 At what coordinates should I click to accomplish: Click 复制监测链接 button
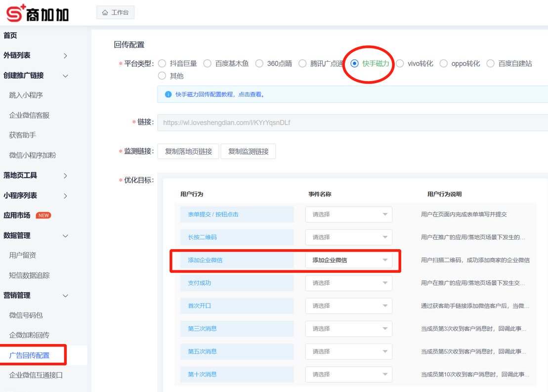[x=248, y=151]
